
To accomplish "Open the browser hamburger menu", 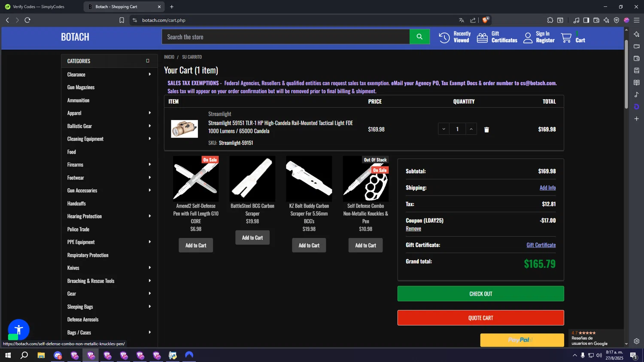I will point(636,20).
